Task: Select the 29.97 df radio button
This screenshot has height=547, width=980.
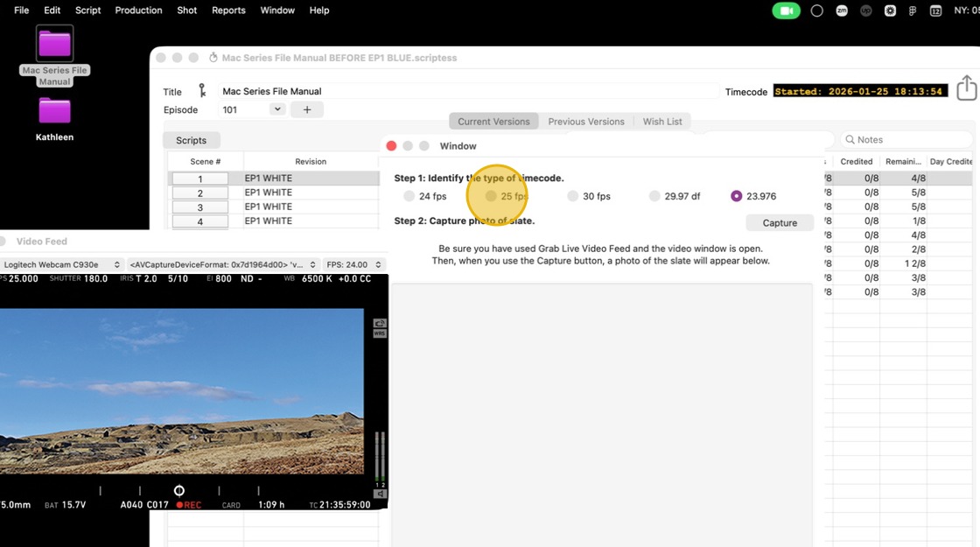Action: click(x=654, y=196)
